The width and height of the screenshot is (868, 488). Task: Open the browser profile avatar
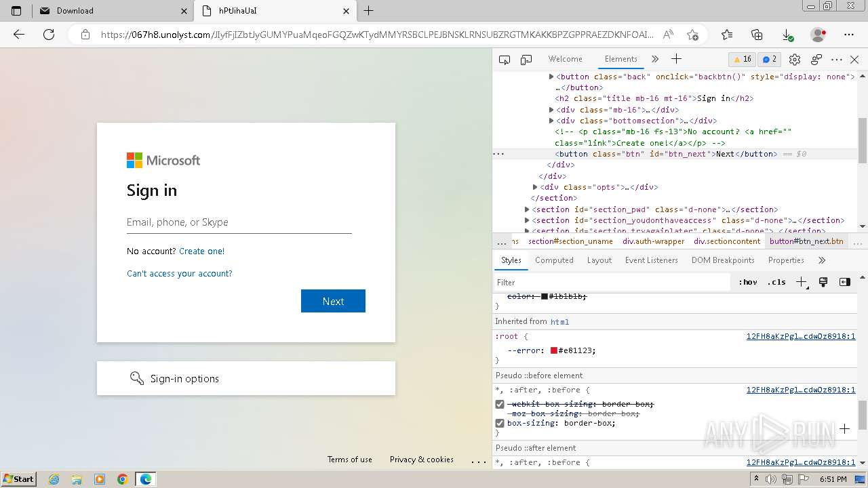point(818,35)
